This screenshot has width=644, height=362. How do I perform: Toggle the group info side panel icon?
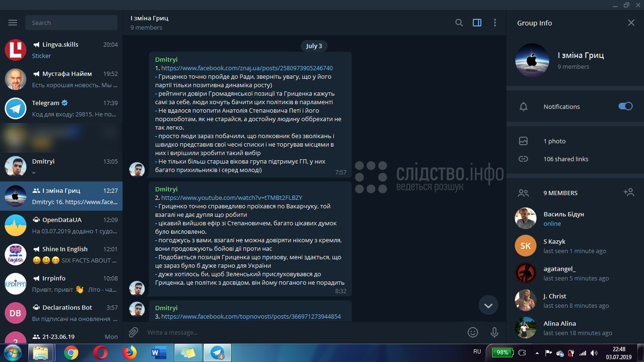coord(477,23)
